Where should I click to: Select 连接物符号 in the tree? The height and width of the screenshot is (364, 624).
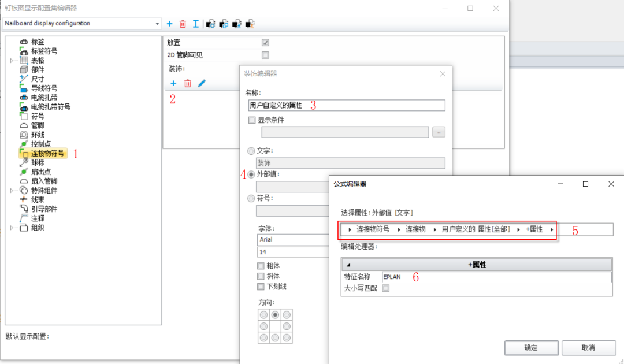[47, 153]
